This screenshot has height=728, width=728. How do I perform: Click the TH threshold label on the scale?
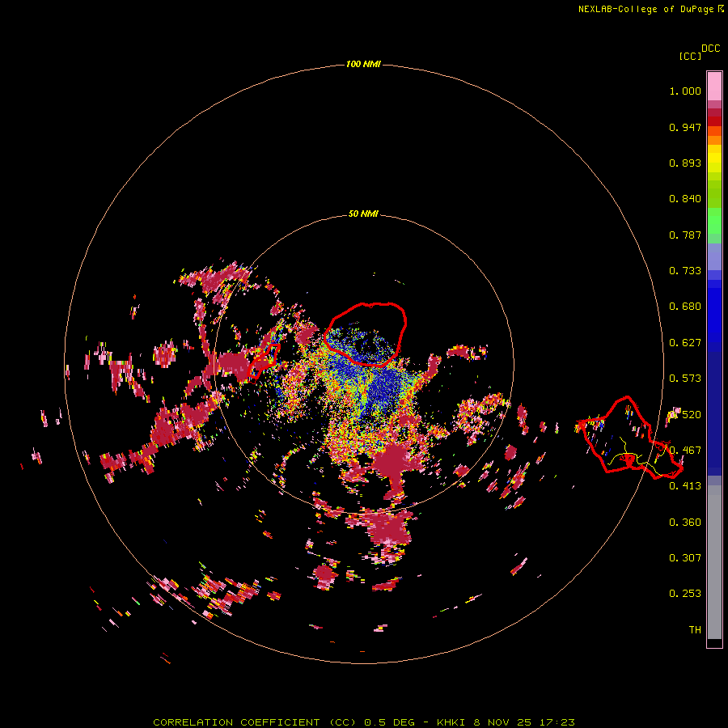click(x=695, y=630)
